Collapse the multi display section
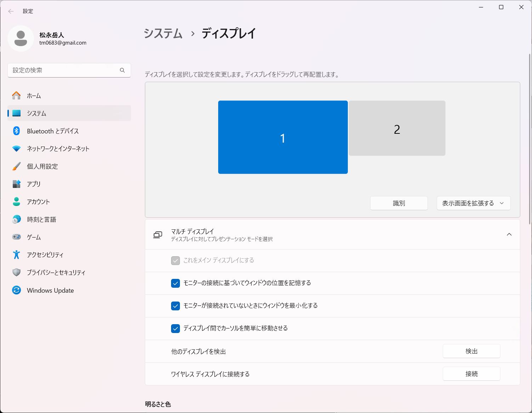 [x=509, y=235]
